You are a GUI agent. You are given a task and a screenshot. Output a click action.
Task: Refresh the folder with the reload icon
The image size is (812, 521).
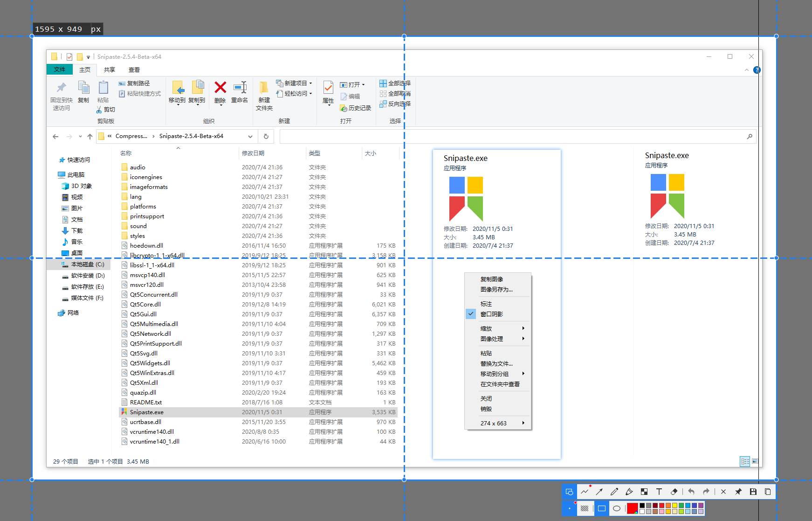tap(266, 136)
